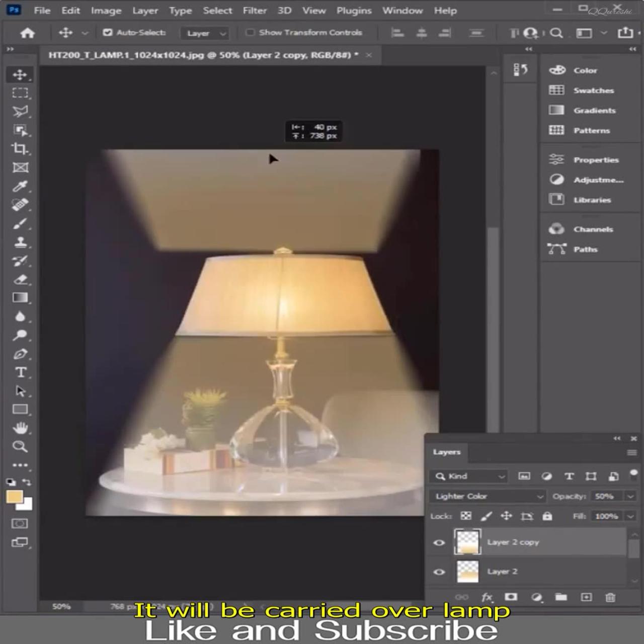Select the Hand tool

20,428
